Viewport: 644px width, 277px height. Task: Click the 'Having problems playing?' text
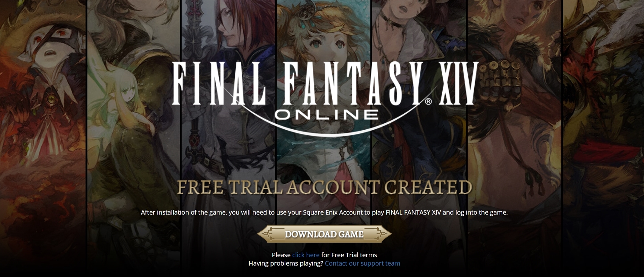[286, 263]
